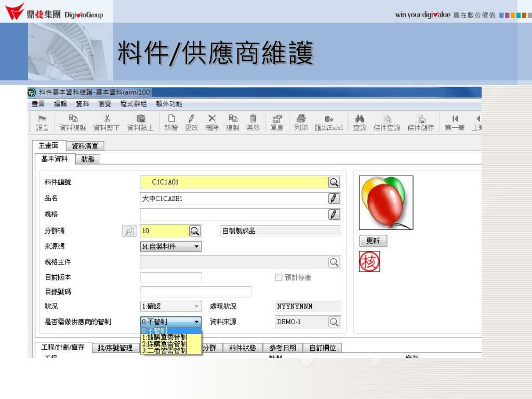Click the empty 目前版本 input field

click(171, 277)
